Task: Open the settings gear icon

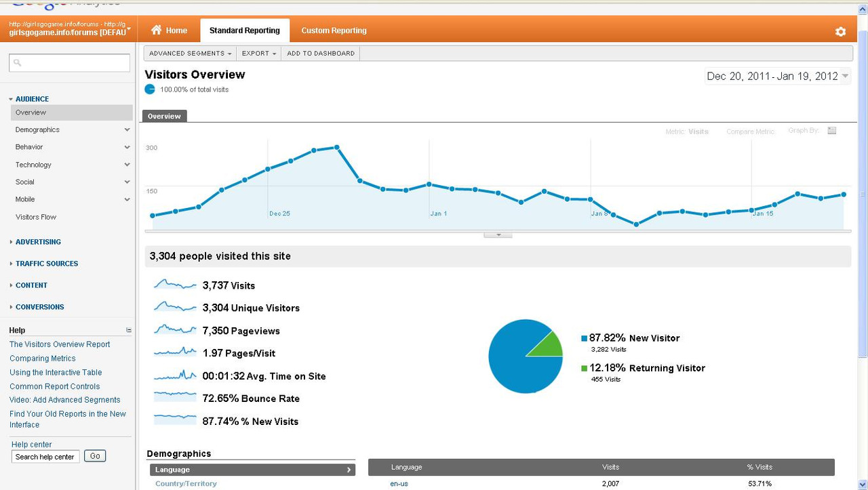Action: (x=840, y=32)
